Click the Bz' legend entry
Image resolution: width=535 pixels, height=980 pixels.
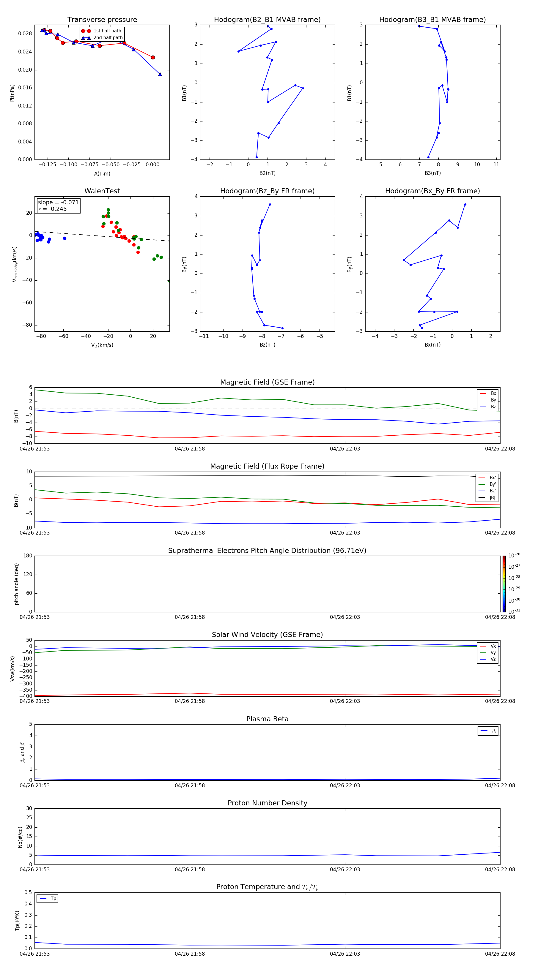[487, 491]
